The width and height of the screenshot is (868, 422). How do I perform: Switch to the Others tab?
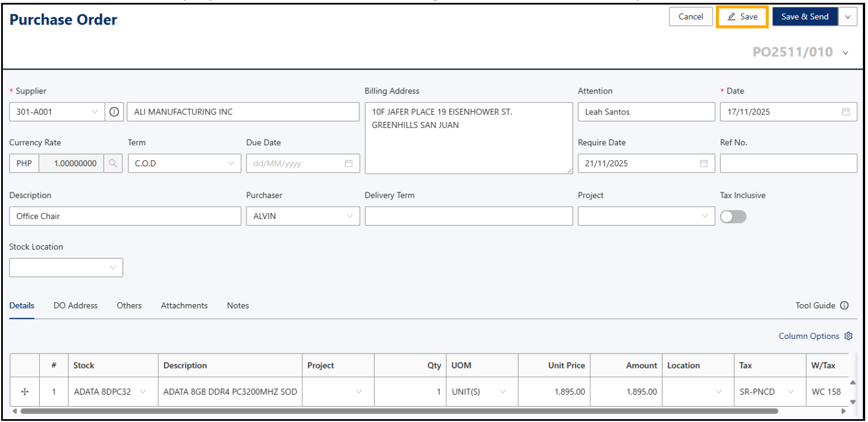129,306
